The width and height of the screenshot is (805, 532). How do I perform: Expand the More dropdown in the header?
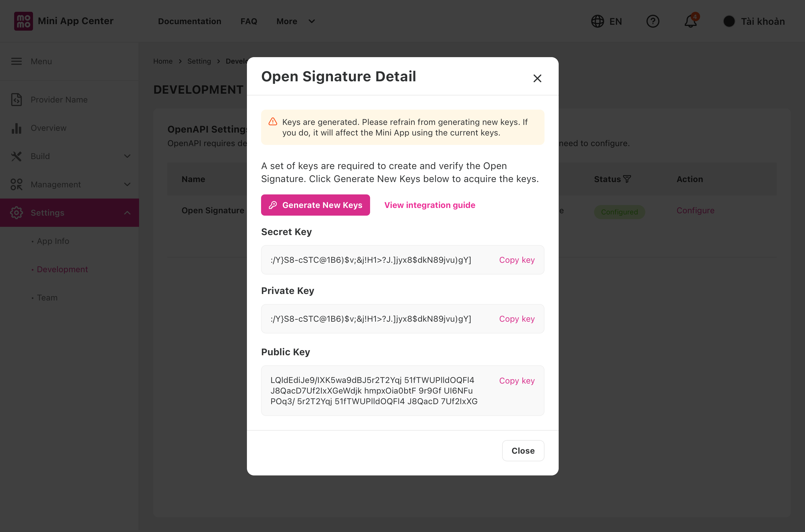[x=296, y=22]
